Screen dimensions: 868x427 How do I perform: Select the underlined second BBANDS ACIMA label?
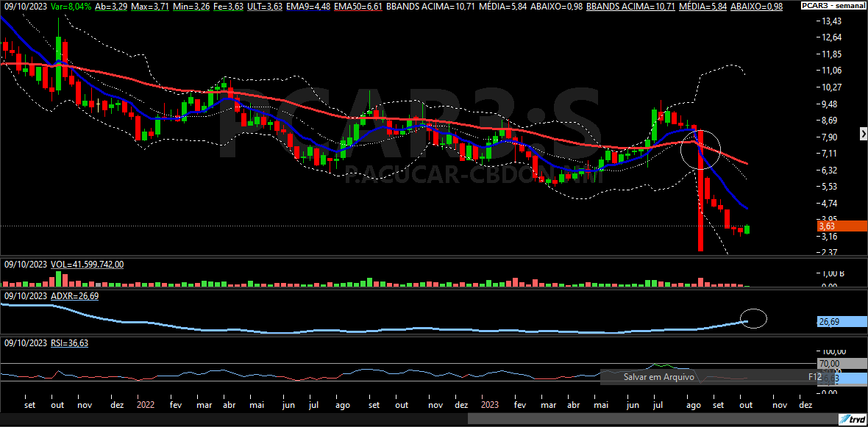point(630,7)
